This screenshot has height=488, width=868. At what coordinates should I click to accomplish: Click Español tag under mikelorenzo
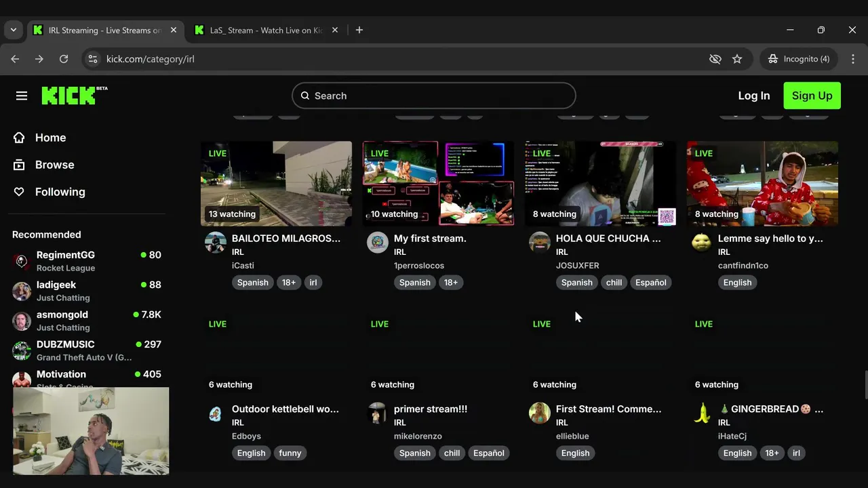click(x=489, y=453)
